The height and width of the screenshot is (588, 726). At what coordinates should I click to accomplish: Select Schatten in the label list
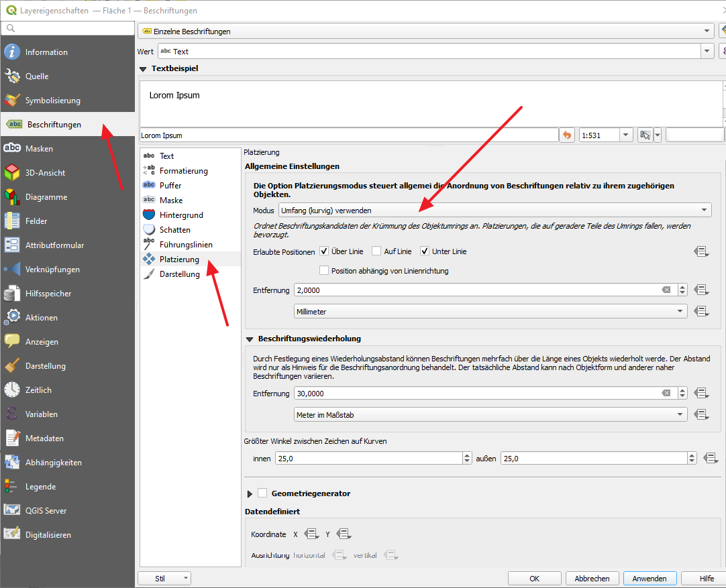point(174,230)
